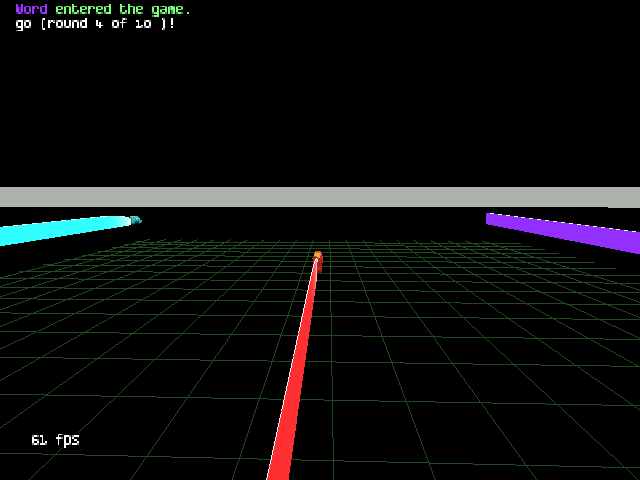
Task: Click the cyan lightcycle at the trail's end
Action: coord(136,219)
